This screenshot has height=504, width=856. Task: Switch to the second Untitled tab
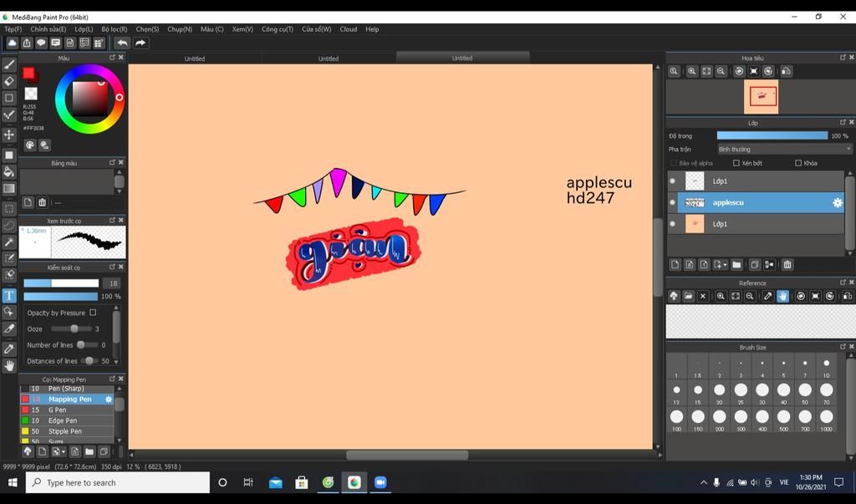point(329,59)
